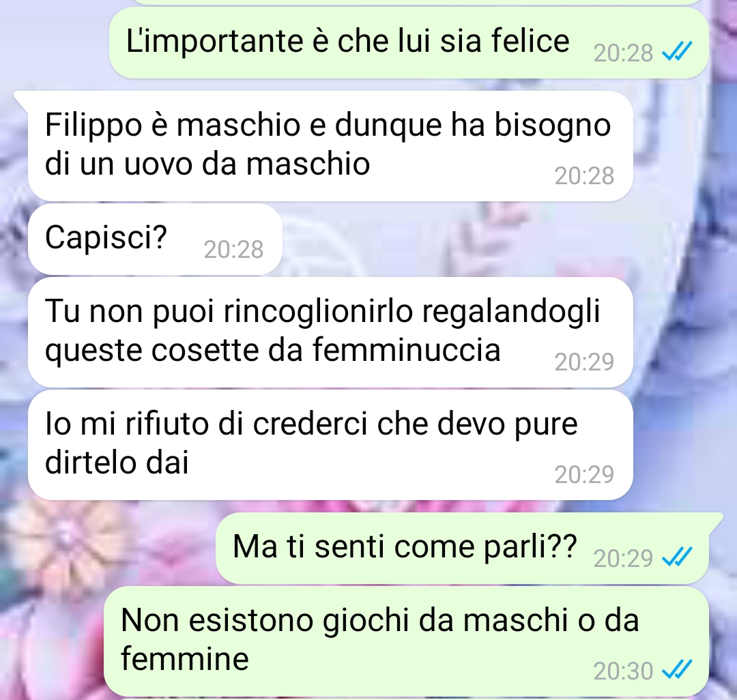Select the message "Io mi rifiuto di crederci"
737x700 pixels.
tap(330, 445)
